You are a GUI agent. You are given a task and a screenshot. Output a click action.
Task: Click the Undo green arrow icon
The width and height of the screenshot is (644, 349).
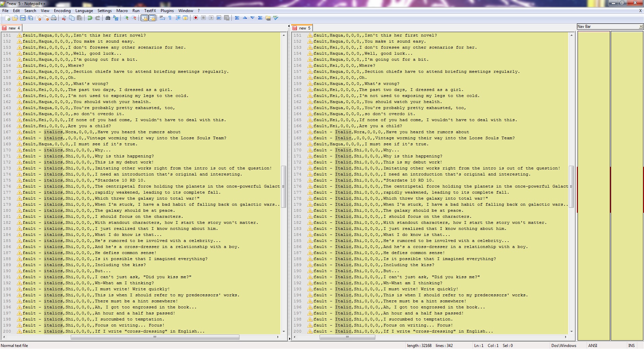(x=90, y=18)
